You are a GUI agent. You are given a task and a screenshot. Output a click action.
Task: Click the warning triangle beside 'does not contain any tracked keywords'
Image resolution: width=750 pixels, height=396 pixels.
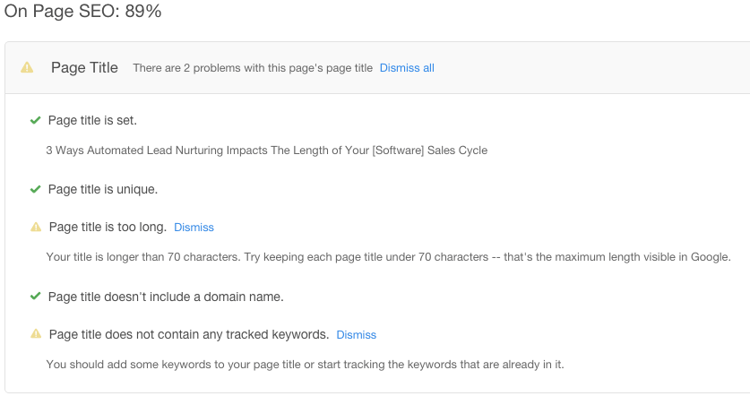coord(36,334)
